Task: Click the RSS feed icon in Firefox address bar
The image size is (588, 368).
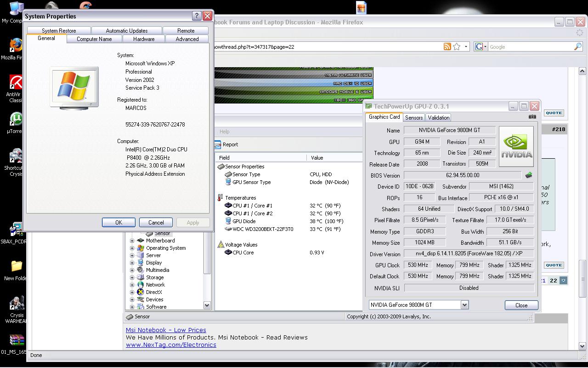Action: tap(447, 46)
